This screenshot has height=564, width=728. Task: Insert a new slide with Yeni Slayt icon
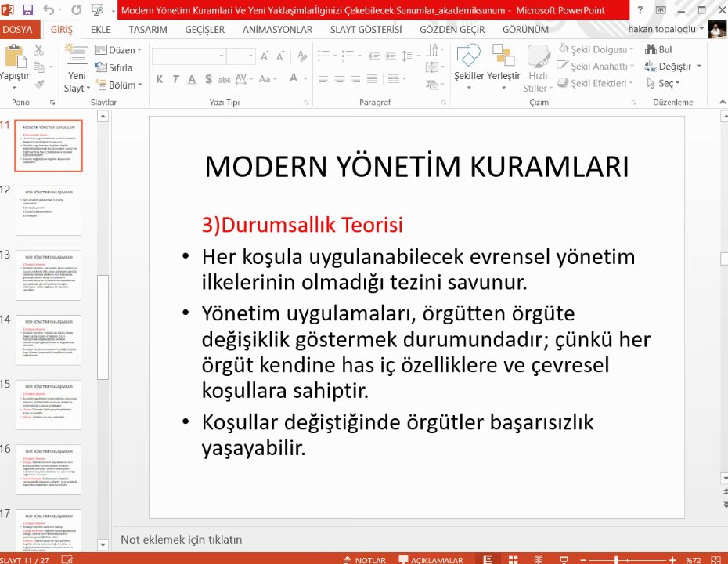pyautogui.click(x=77, y=55)
